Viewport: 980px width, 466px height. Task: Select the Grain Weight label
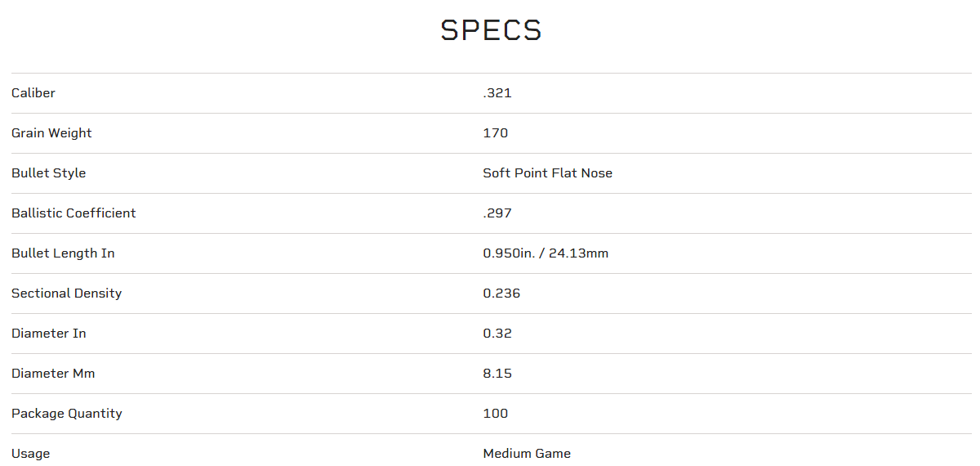click(x=51, y=133)
